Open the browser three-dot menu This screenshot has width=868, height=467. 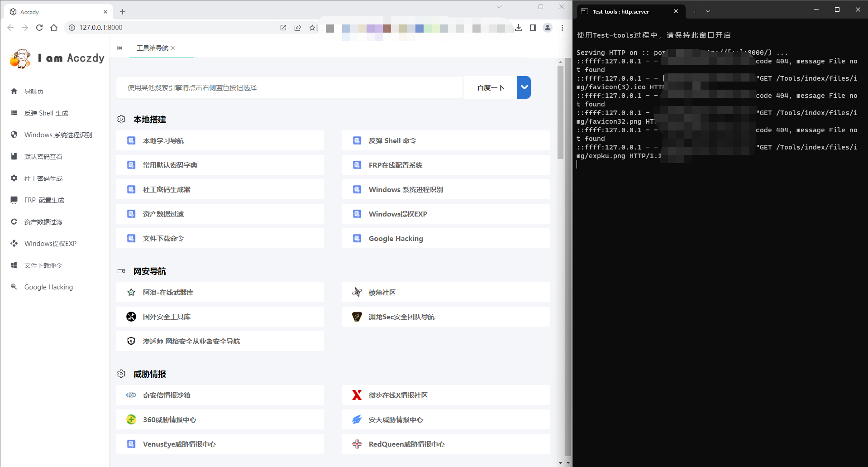(562, 28)
